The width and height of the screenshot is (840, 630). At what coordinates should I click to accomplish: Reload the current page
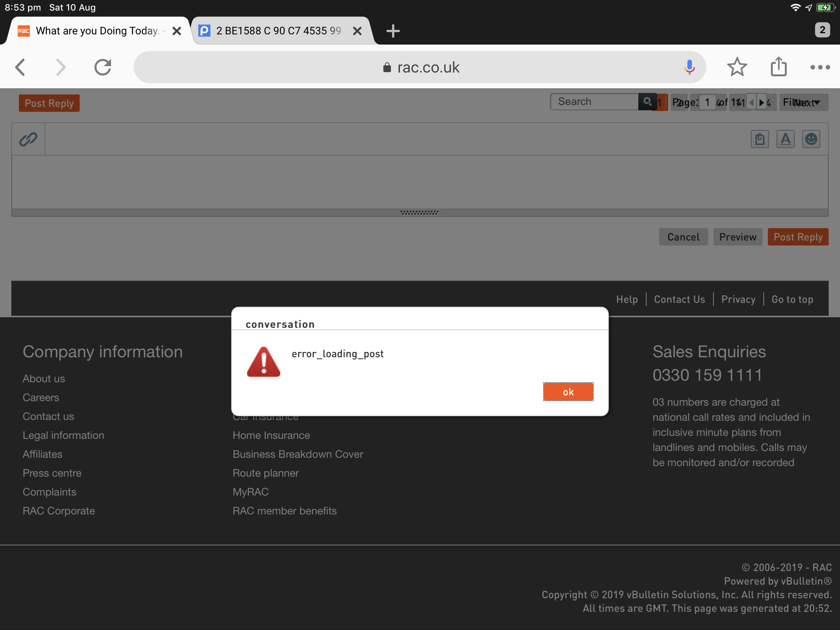point(102,67)
